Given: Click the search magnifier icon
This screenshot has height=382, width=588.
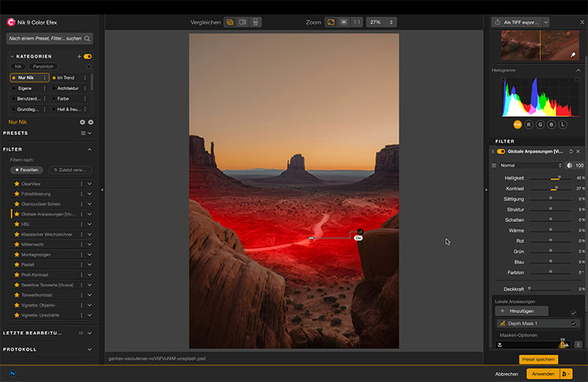Looking at the screenshot, I should coord(87,38).
